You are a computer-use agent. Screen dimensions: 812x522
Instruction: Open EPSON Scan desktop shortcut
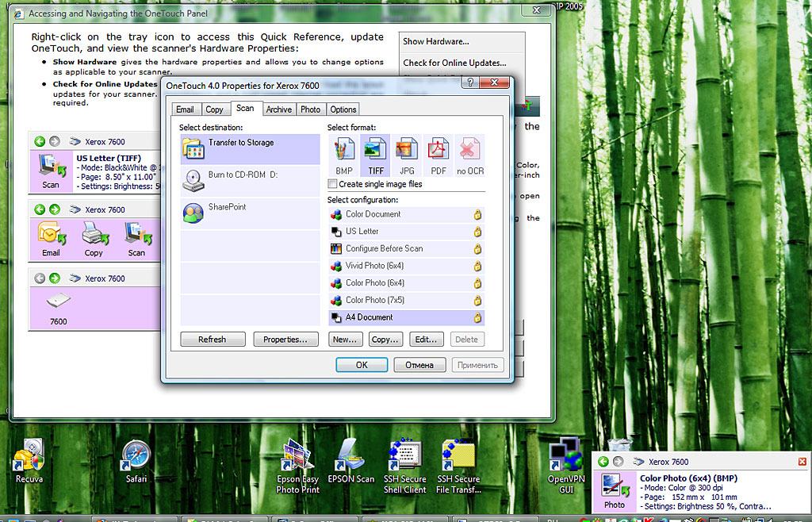coord(350,462)
